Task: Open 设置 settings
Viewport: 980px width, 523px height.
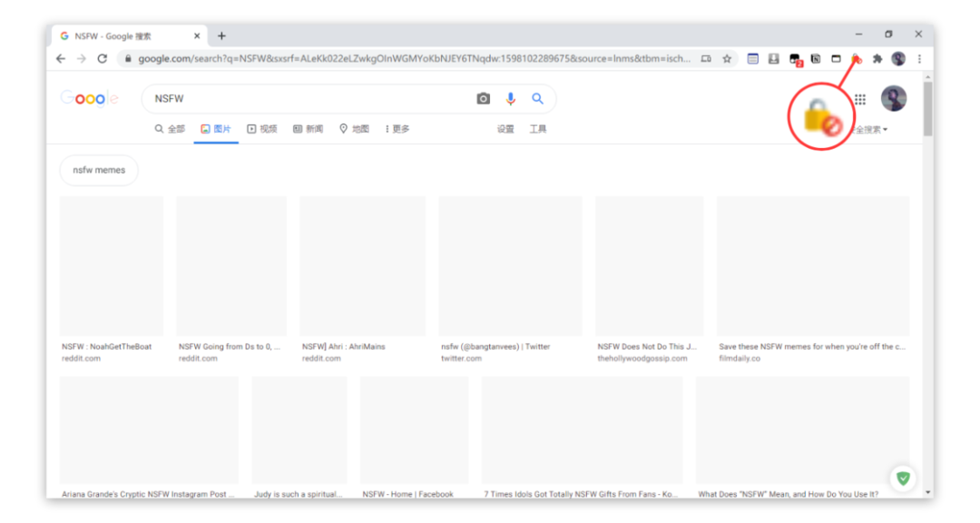Action: click(x=505, y=129)
